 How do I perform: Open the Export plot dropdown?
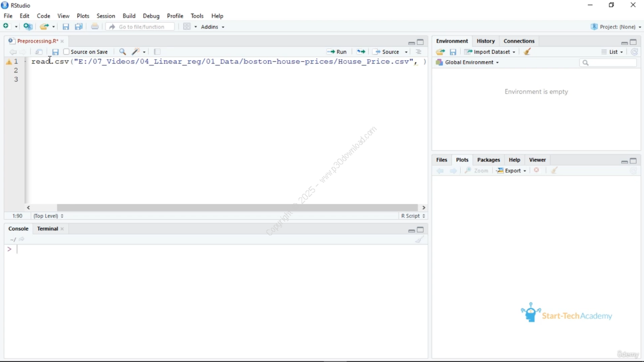click(x=512, y=170)
